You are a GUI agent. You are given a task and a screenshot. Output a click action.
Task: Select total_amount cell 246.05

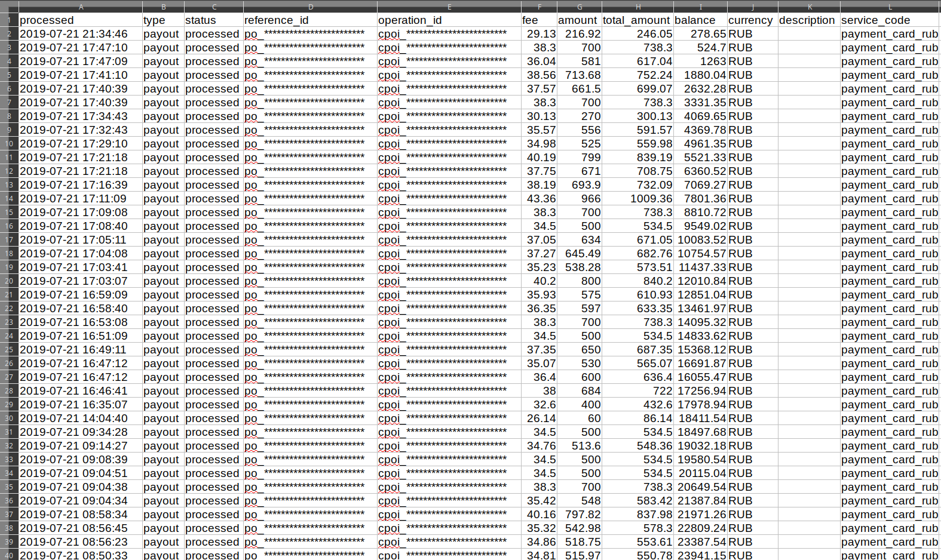[637, 34]
